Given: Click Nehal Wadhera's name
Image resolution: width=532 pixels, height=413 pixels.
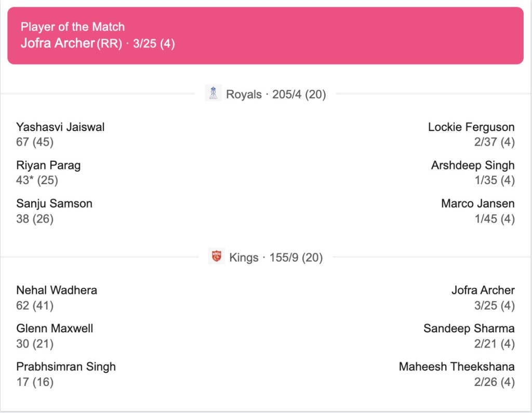Looking at the screenshot, I should coord(57,290).
